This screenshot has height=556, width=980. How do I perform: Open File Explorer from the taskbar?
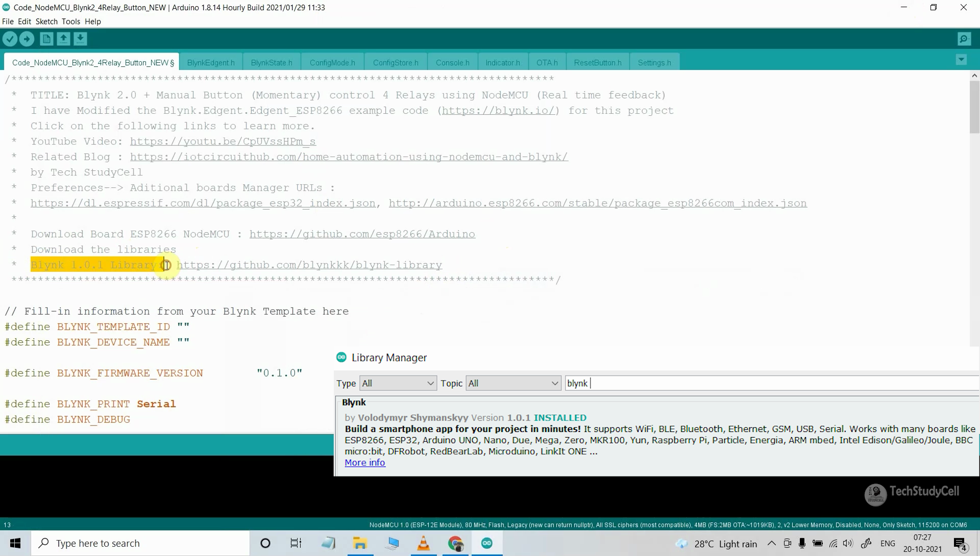pos(360,543)
